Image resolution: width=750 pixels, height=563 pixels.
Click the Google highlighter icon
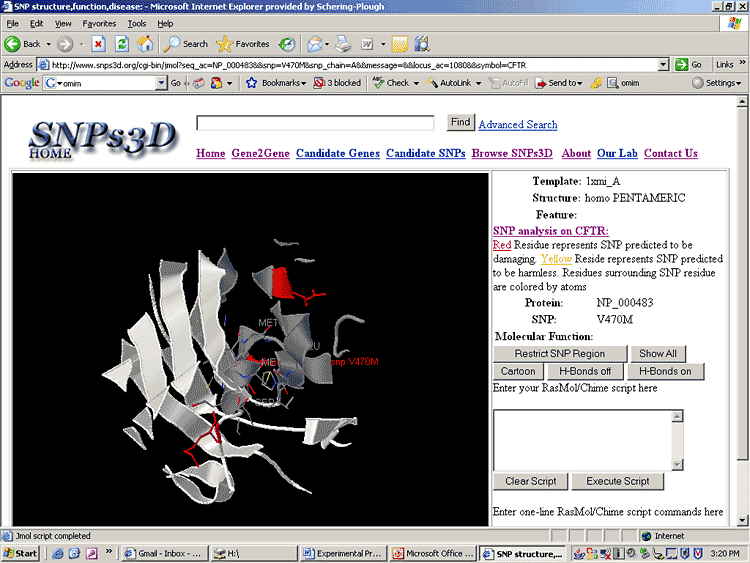coord(596,83)
